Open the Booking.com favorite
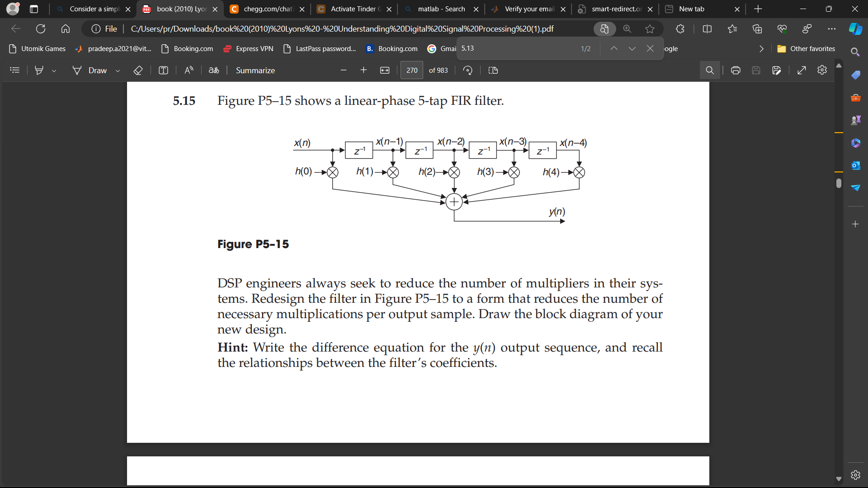Image resolution: width=868 pixels, height=488 pixels. (192, 49)
